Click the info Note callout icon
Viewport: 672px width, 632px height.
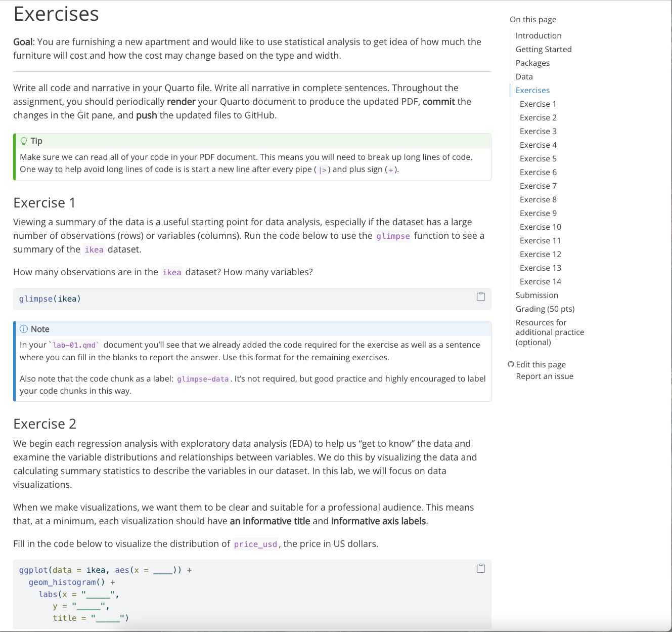[x=24, y=329]
